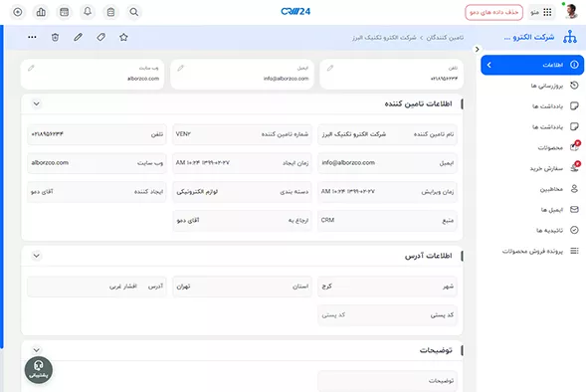Screen dimensions: 586x392
Task: Collapse اطلاعات تامین کننده section chevron
Action: coord(36,103)
